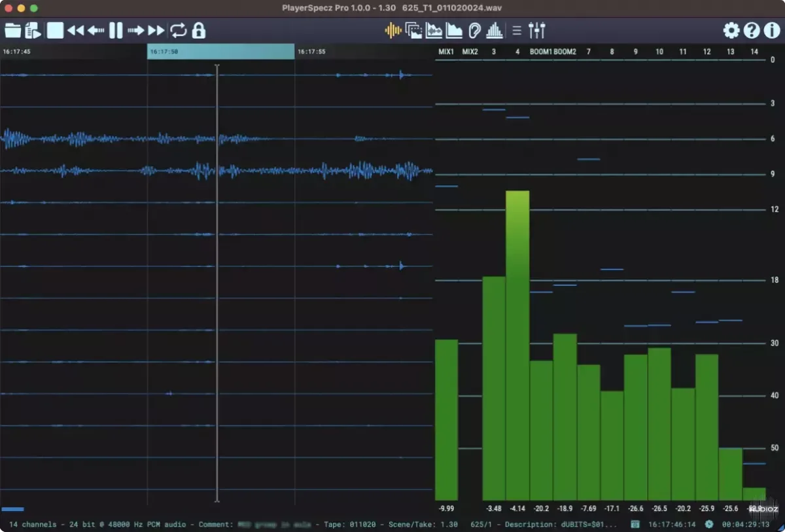Show file info with the i icon
The height and width of the screenshot is (532, 785).
(x=771, y=30)
